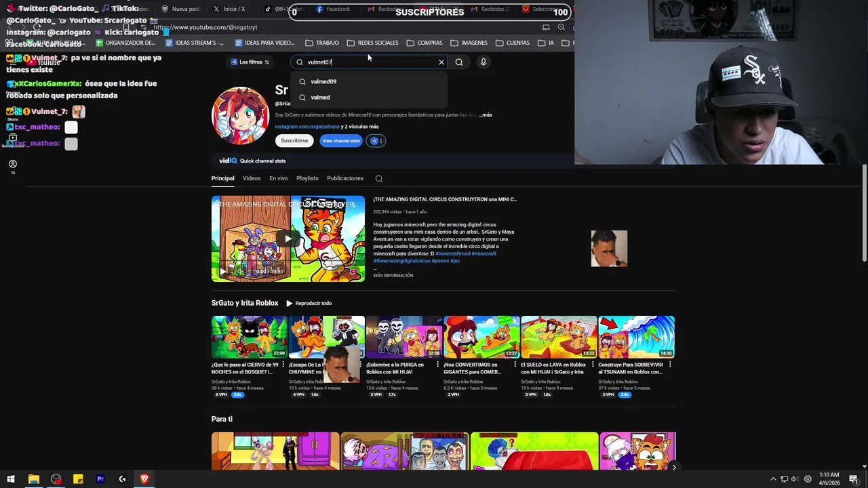868x488 pixels.
Task: Click the #minecraftmod hashtag
Action: [452, 253]
